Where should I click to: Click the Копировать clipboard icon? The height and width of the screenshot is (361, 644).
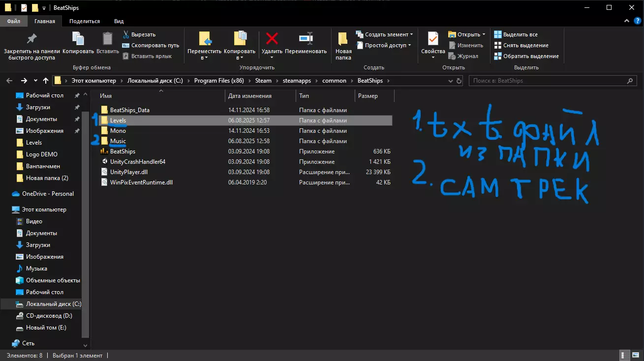[78, 39]
